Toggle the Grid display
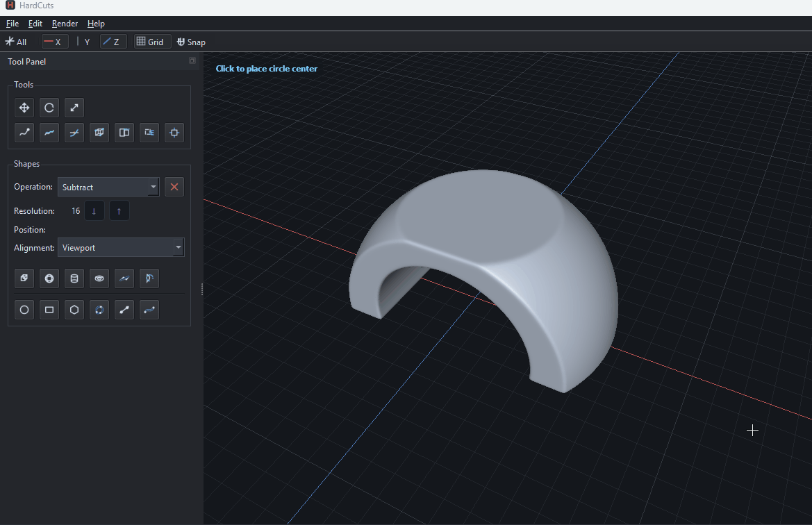Image resolution: width=812 pixels, height=525 pixels. [151, 42]
